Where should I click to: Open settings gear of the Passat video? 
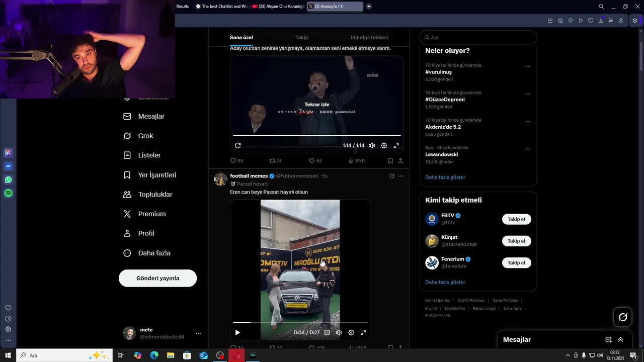[x=351, y=332]
